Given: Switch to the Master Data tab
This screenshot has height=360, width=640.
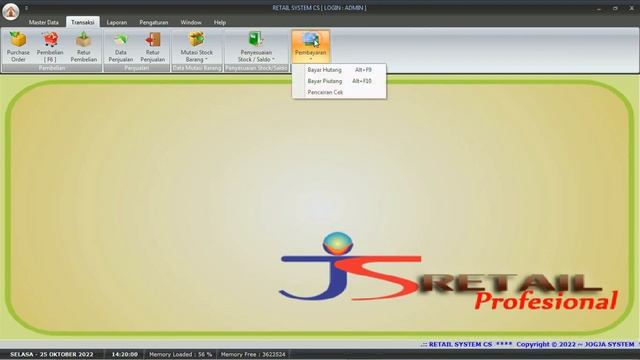Looking at the screenshot, I should [44, 22].
